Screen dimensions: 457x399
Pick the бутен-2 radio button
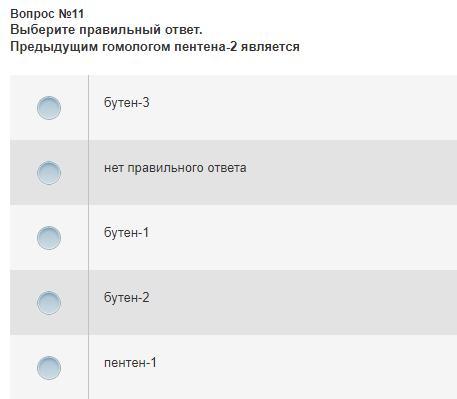click(x=49, y=303)
